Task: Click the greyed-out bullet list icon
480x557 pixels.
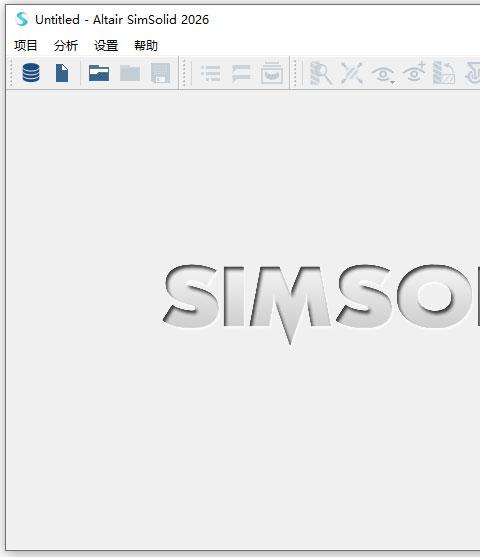Action: point(211,73)
